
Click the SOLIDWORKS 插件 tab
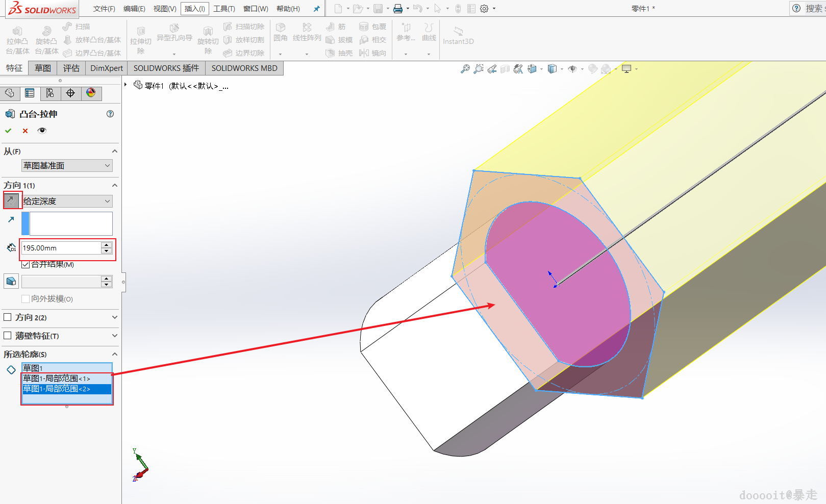166,68
